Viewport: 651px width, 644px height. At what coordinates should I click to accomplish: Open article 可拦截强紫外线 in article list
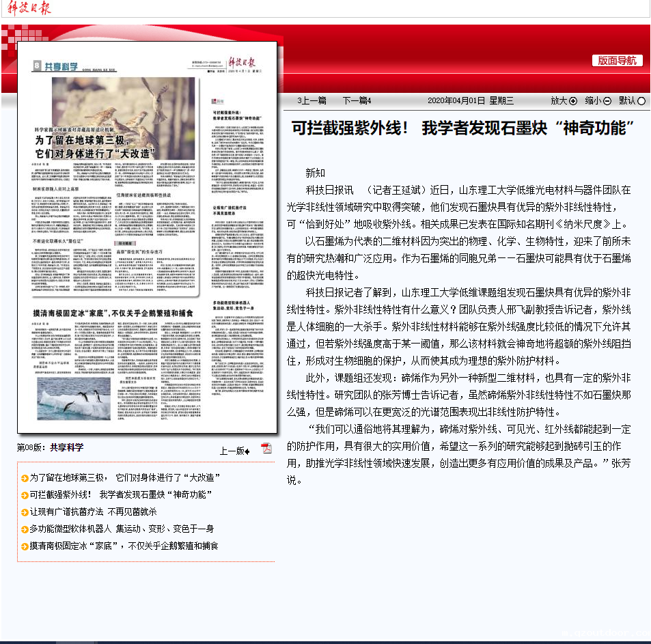tap(120, 494)
